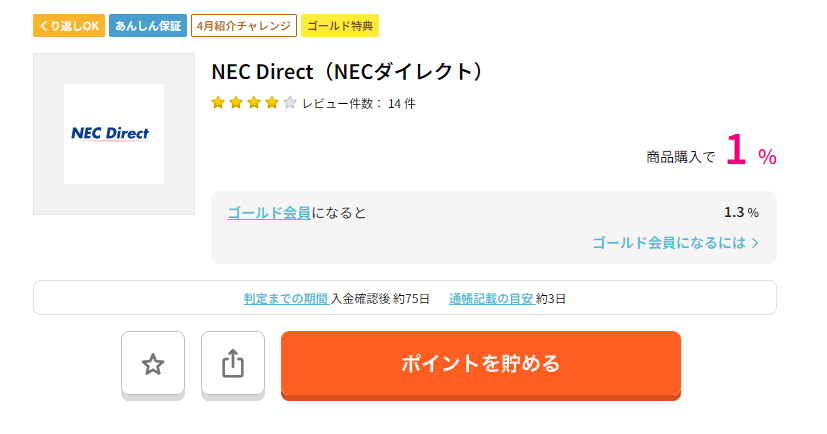Click the ゴールド特典 yellow tag
Image resolution: width=827 pixels, height=434 pixels.
pyautogui.click(x=340, y=26)
